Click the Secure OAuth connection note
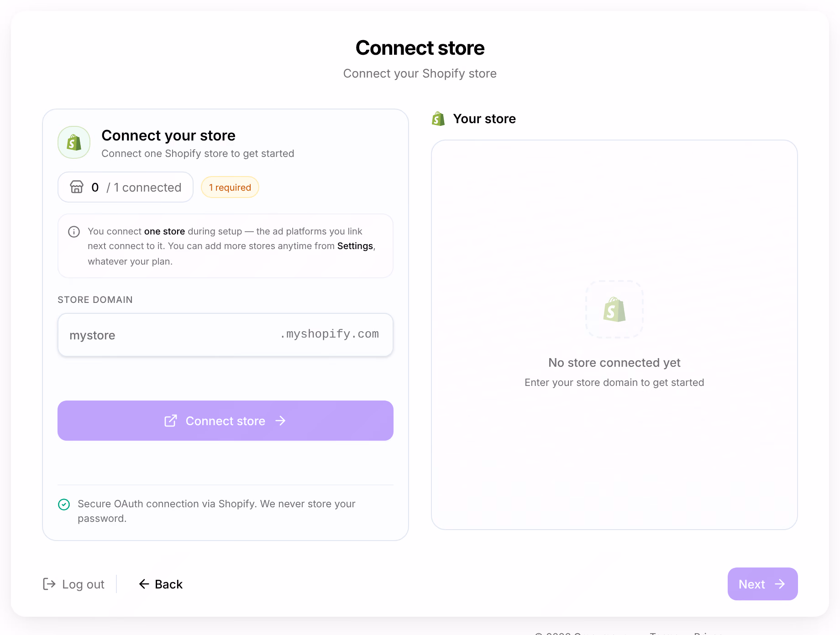The height and width of the screenshot is (635, 840). coord(216,511)
